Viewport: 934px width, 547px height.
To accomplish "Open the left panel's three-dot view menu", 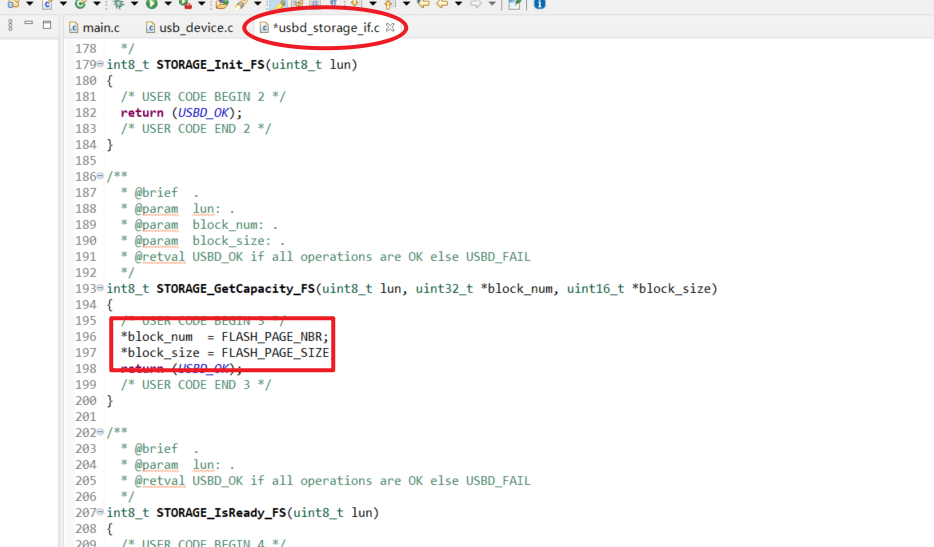I will 10,25.
